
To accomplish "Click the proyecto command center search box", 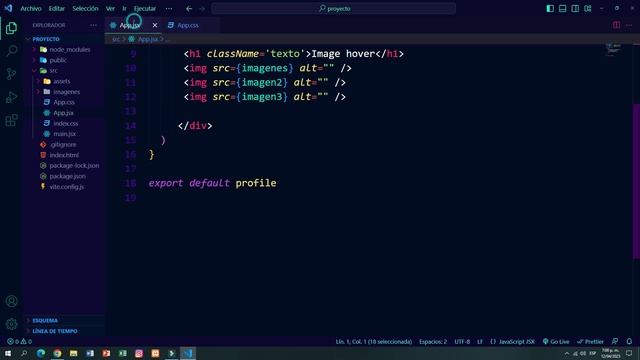I will [333, 9].
